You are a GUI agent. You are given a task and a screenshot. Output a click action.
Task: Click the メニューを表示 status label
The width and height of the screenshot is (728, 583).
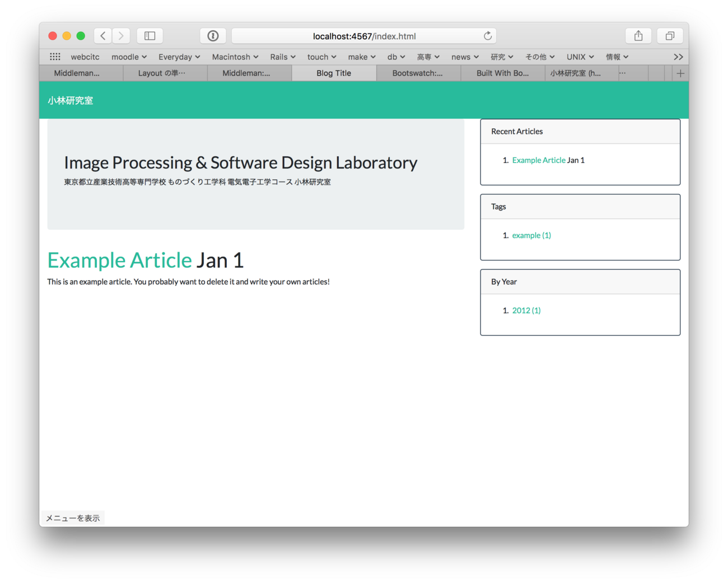(73, 518)
